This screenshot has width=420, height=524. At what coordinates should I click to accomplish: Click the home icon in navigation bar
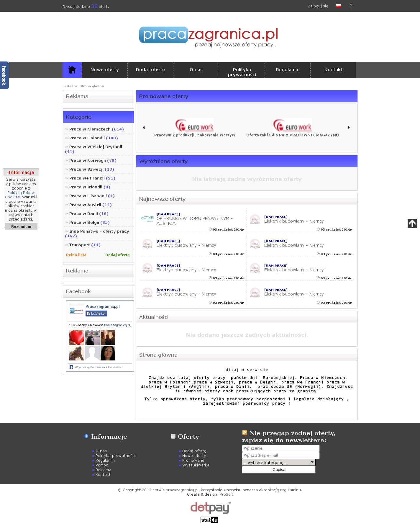coord(72,70)
